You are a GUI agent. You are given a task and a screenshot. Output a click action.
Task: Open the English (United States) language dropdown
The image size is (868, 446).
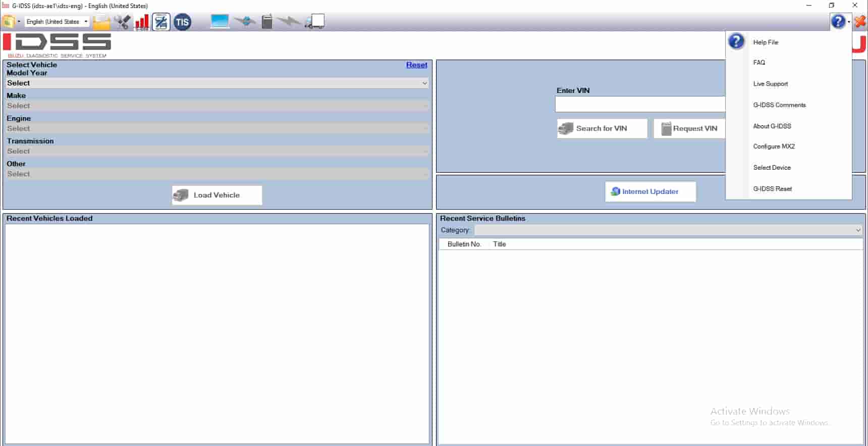(57, 22)
